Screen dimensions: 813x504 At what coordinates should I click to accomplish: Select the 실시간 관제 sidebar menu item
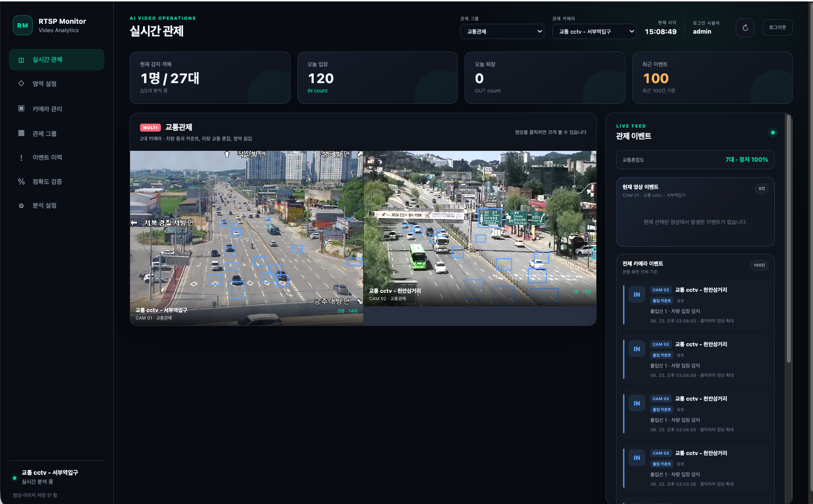click(56, 59)
